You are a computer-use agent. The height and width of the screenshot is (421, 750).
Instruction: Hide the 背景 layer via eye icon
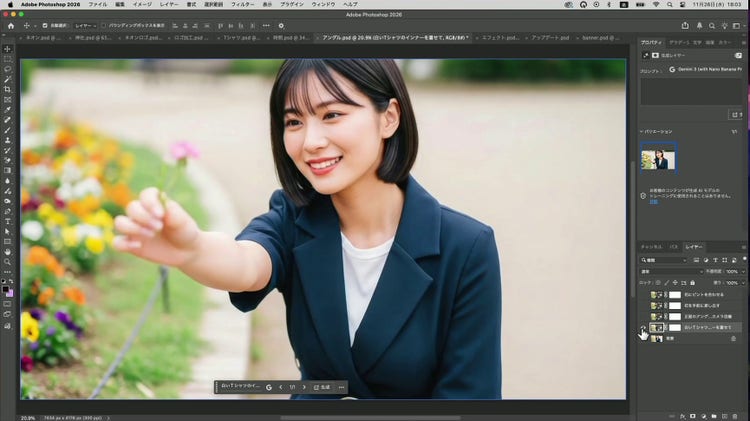click(x=643, y=339)
